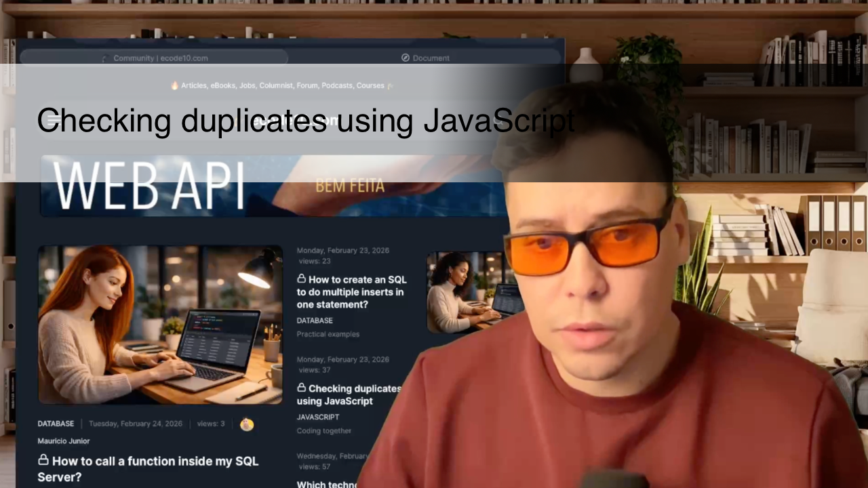Click the fire emoji before the Articles link
This screenshot has height=488, width=868.
(x=174, y=85)
